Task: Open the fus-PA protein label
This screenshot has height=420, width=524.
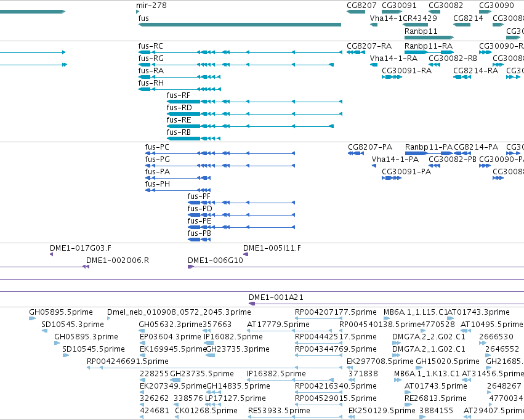Action: tap(158, 172)
